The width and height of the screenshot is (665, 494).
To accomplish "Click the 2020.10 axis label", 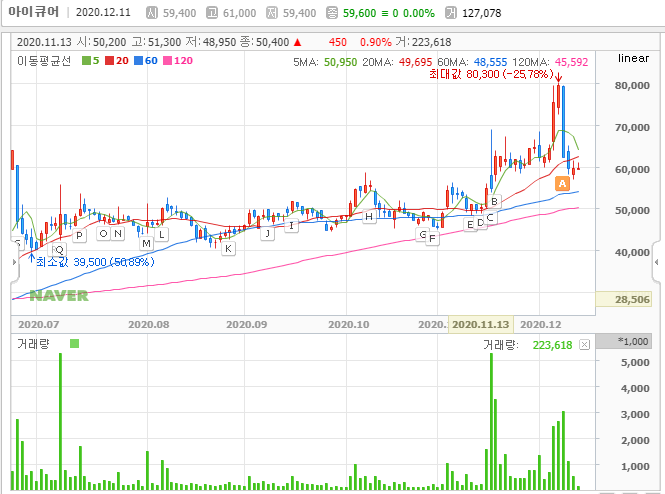I will point(349,325).
